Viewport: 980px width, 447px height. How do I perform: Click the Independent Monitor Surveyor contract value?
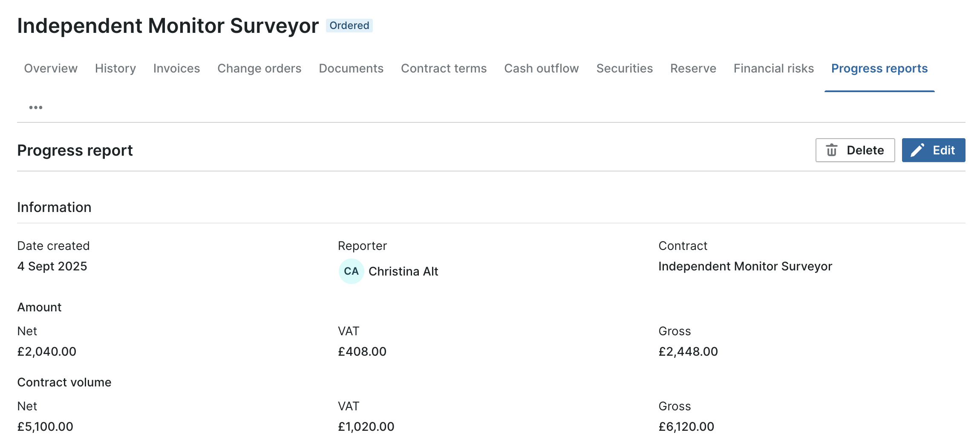[x=745, y=266]
